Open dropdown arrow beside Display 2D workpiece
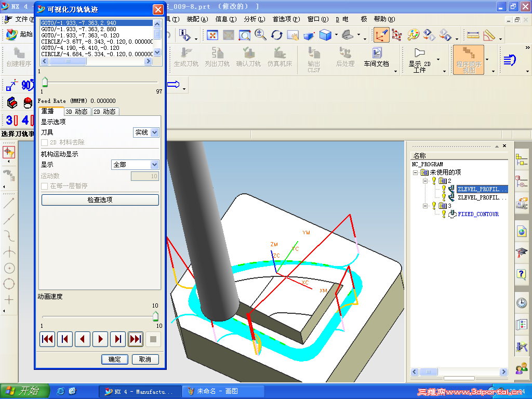Viewport: 532px width, 399px height. click(438, 60)
